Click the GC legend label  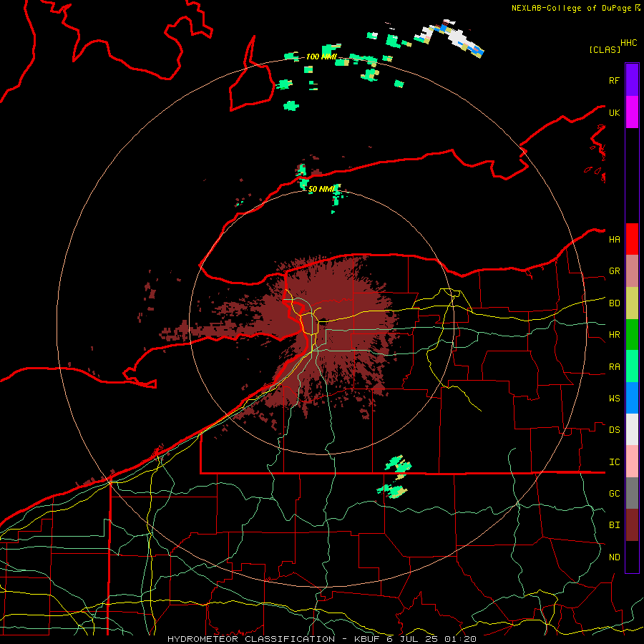pos(614,494)
